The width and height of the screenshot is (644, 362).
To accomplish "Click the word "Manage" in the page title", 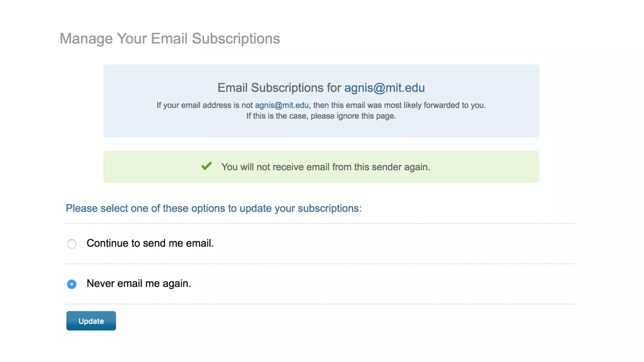I will coord(86,39).
